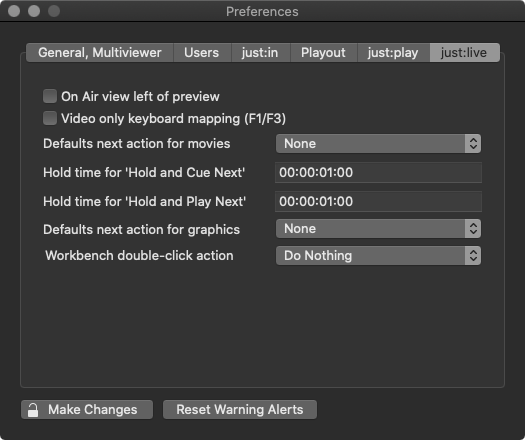The image size is (525, 440).
Task: Edit Hold and Play Next time field
Action: [x=378, y=201]
